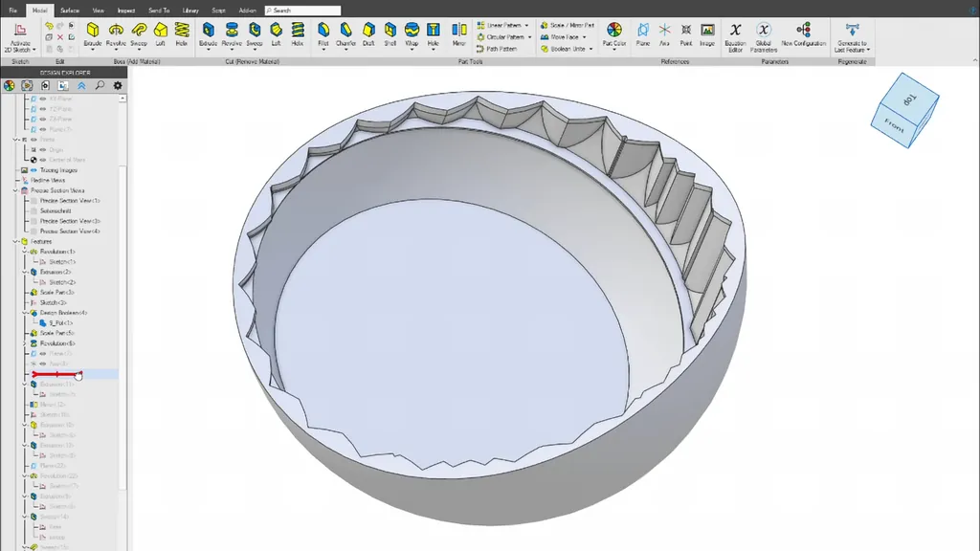
Task: Switch to the Surface ribbon tab
Action: [69, 11]
